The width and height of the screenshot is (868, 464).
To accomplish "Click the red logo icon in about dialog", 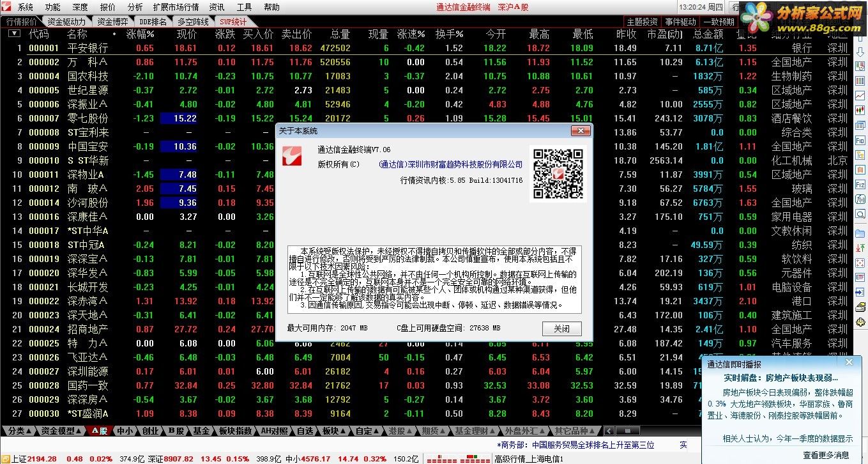I will (x=293, y=156).
